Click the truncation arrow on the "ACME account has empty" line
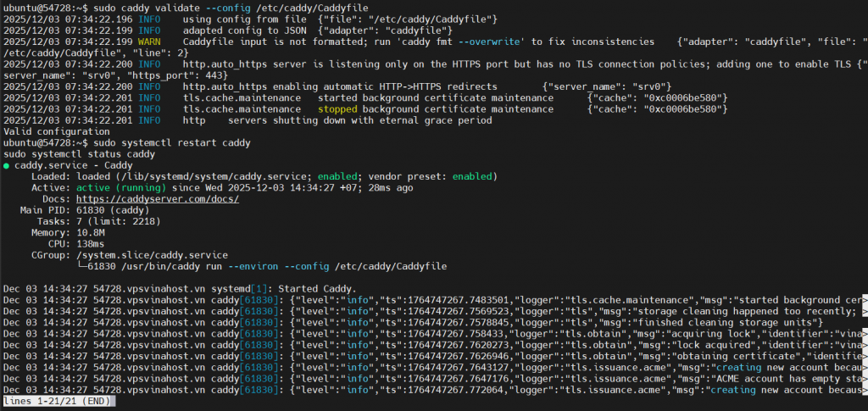Screen dimensions: 868x411 tap(864, 378)
